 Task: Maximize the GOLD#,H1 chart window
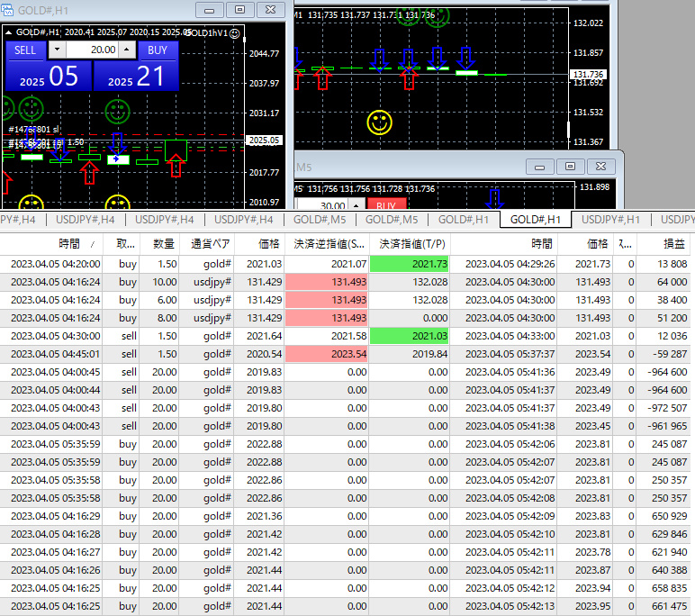tap(239, 10)
